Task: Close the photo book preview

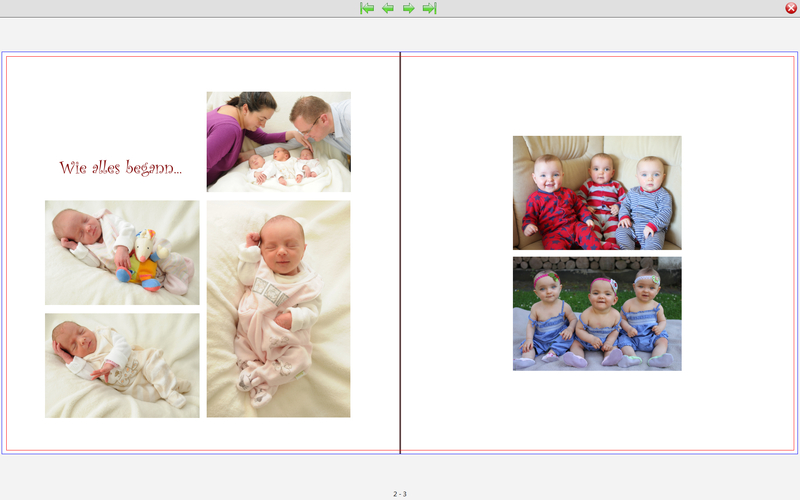Action: click(x=791, y=8)
